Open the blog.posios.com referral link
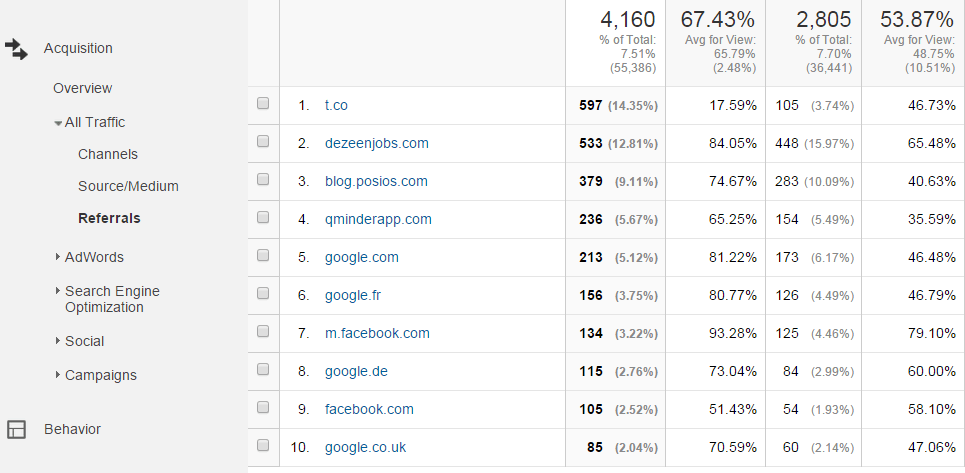The width and height of the screenshot is (965, 473). [376, 181]
